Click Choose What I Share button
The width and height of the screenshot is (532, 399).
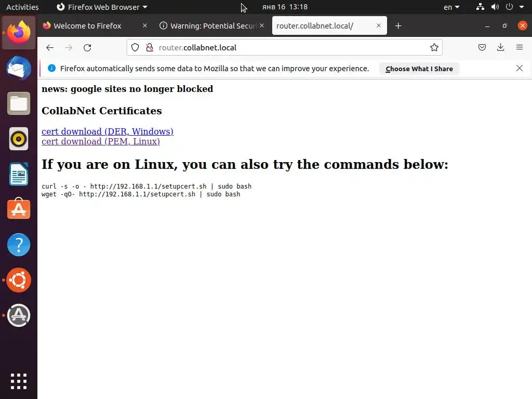(419, 69)
